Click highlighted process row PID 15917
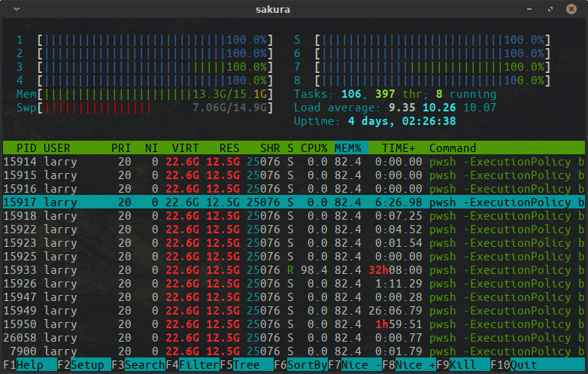Viewport: 588px width, 374px height. [294, 202]
